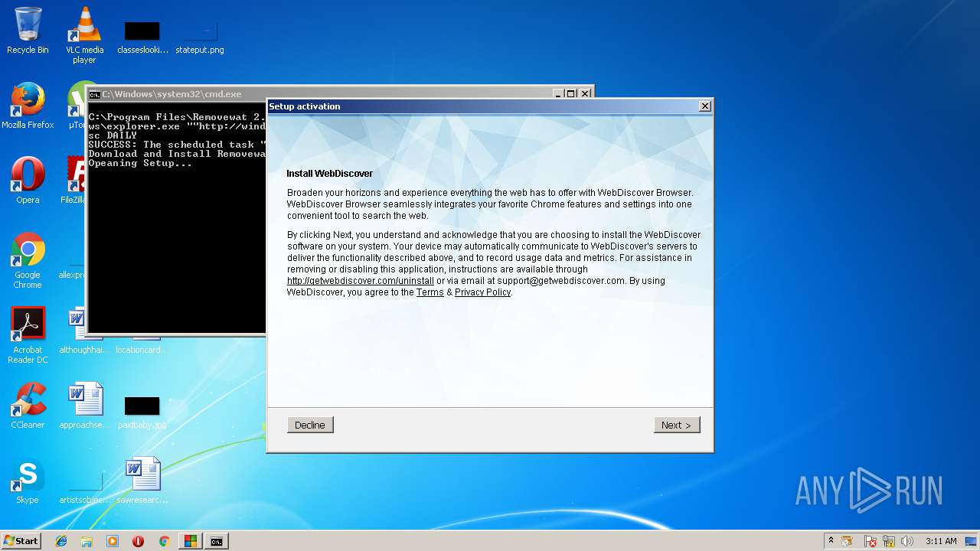This screenshot has width=980, height=551.
Task: Open Action Center flag tray icon
Action: coord(871,541)
